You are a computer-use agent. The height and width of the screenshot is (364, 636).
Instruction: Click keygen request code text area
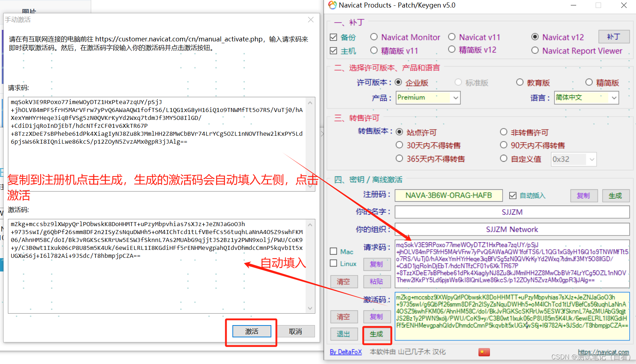click(x=512, y=264)
